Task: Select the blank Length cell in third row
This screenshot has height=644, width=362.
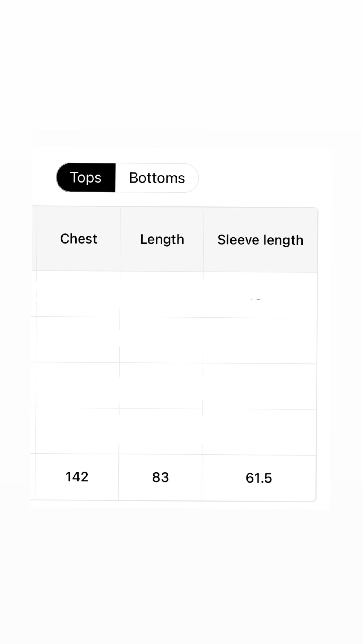Action: 161,386
